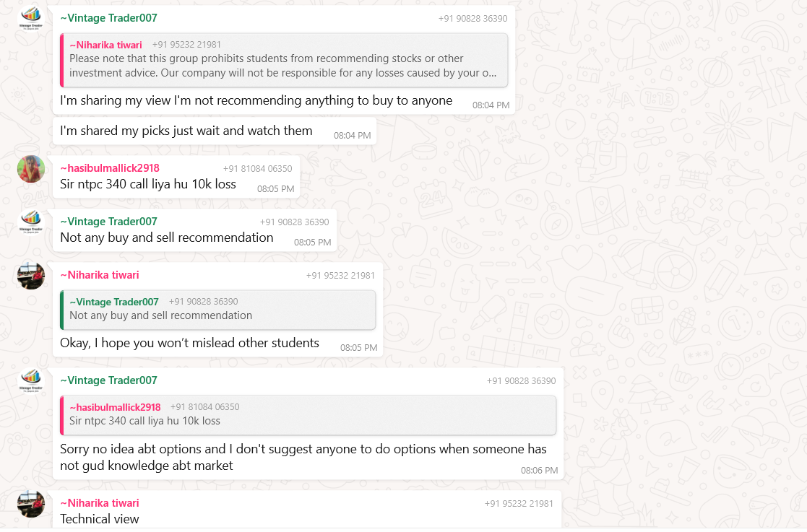Click Vintage Trader007 avatar beside the 08:05 PM message

click(31, 222)
